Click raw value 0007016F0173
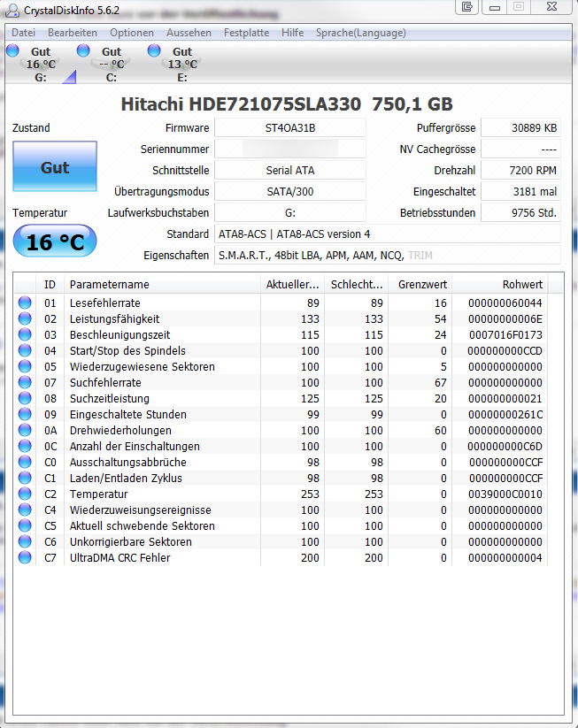 pos(505,334)
